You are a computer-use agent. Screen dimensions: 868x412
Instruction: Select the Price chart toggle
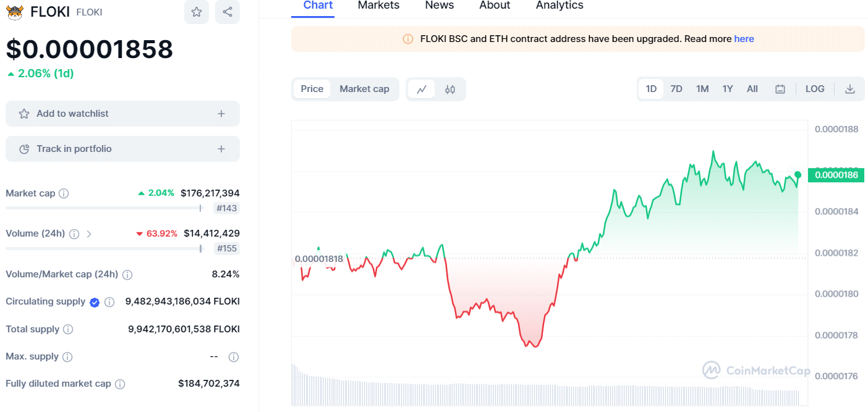[x=312, y=89]
